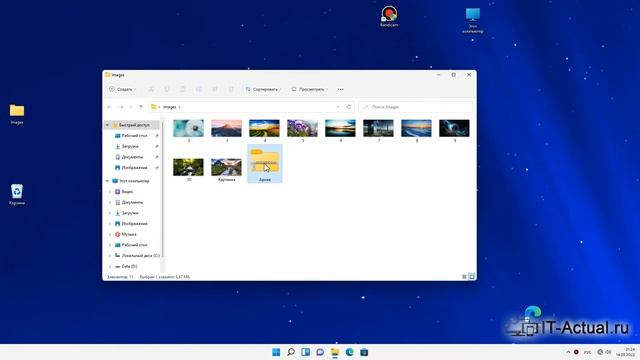The height and width of the screenshot is (360, 640).
Task: Collapse the Этот компьютер tree node
Action: click(x=107, y=181)
